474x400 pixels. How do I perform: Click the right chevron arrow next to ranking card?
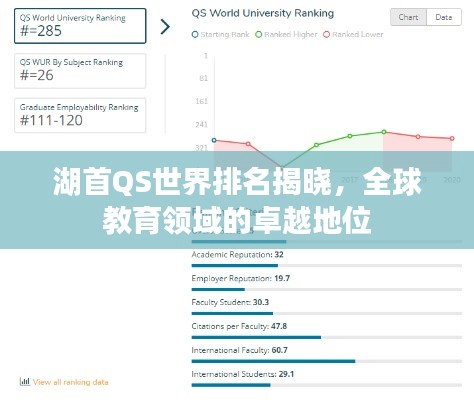(x=165, y=27)
